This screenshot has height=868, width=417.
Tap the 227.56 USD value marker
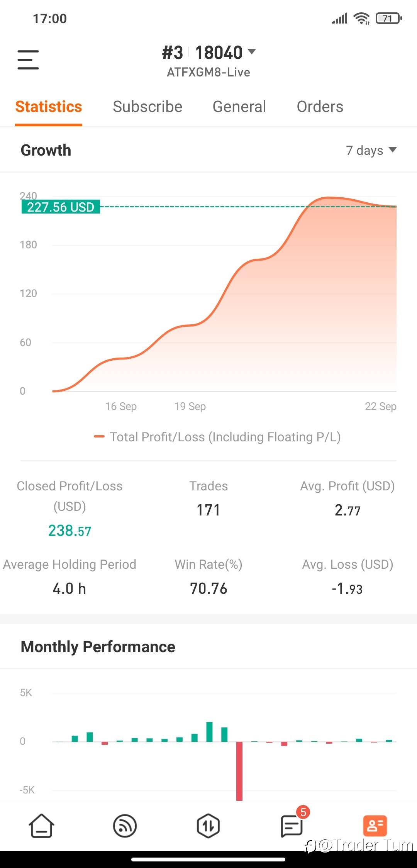pyautogui.click(x=61, y=207)
